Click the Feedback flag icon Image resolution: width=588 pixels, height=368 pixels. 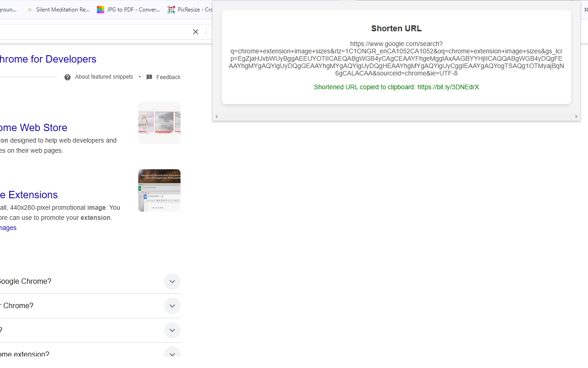pos(149,77)
